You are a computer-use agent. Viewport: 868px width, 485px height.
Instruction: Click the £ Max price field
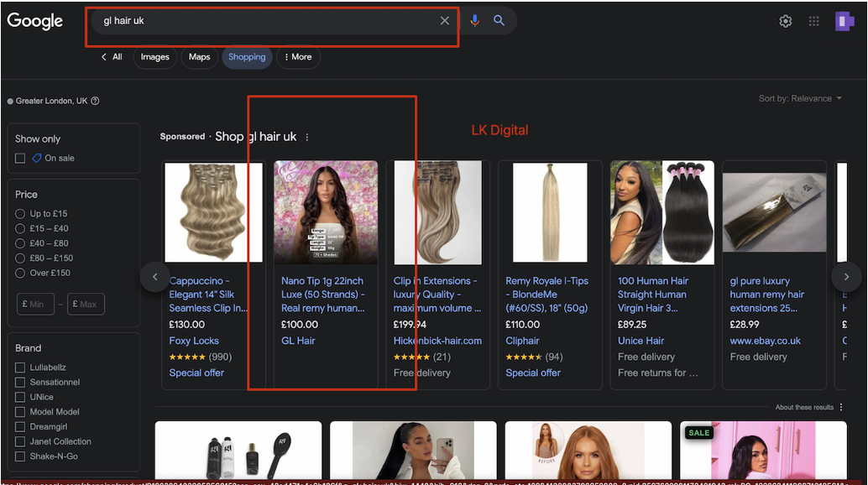(86, 304)
